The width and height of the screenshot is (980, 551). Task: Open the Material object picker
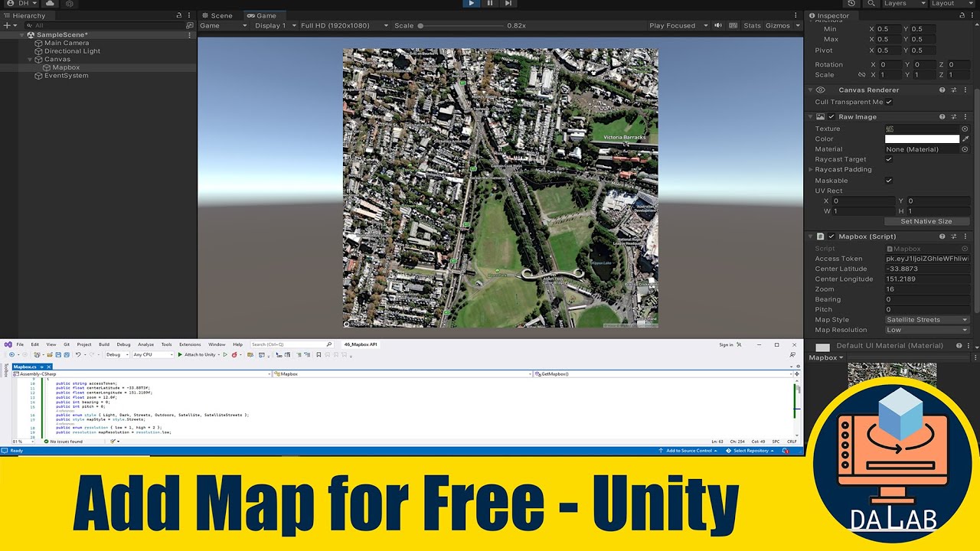(x=965, y=149)
